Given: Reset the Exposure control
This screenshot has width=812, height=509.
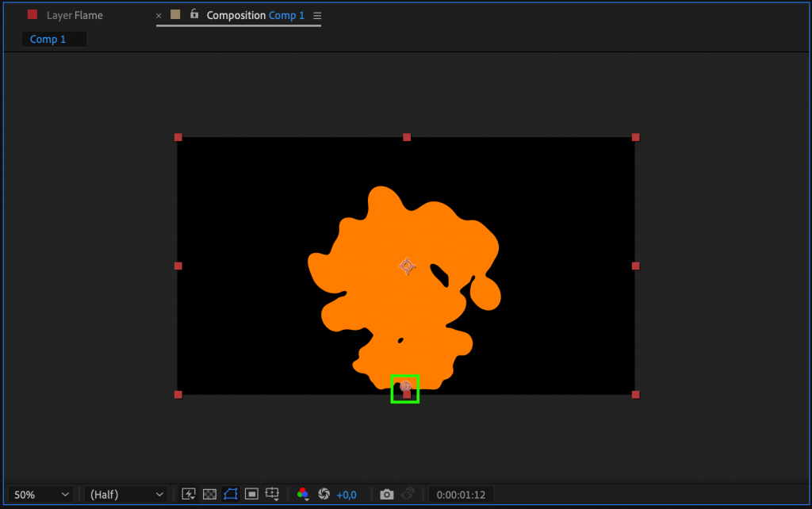Looking at the screenshot, I should coord(324,494).
